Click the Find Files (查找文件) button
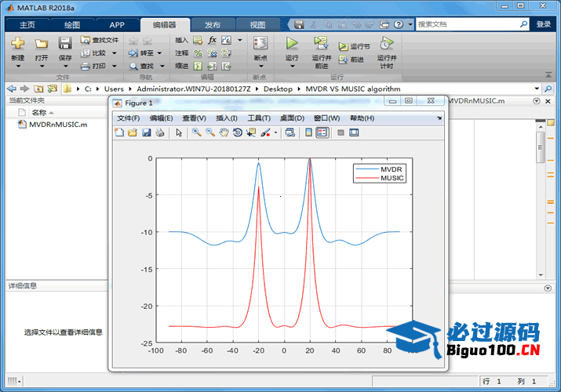The width and height of the screenshot is (561, 392). click(100, 40)
